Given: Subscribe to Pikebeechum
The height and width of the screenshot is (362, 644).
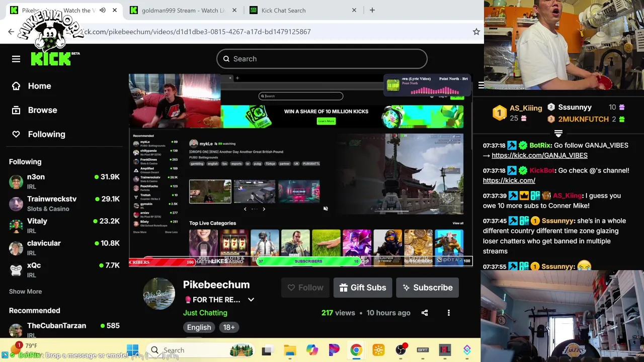Looking at the screenshot, I should [x=427, y=288].
